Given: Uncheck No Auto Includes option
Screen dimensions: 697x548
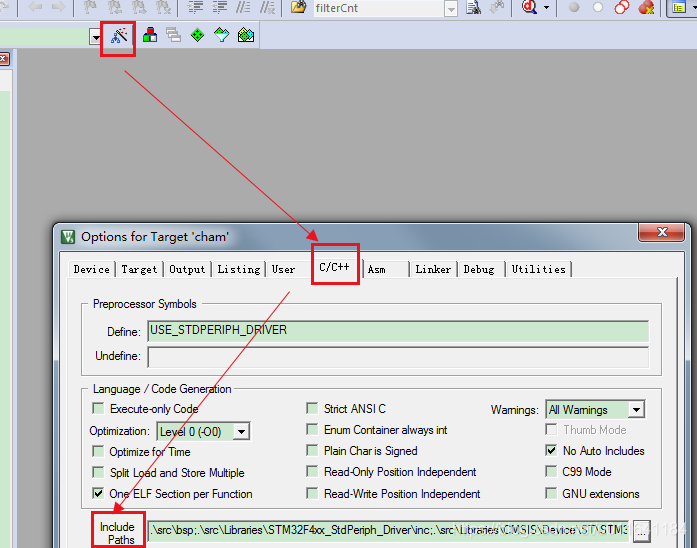Looking at the screenshot, I should point(551,450).
